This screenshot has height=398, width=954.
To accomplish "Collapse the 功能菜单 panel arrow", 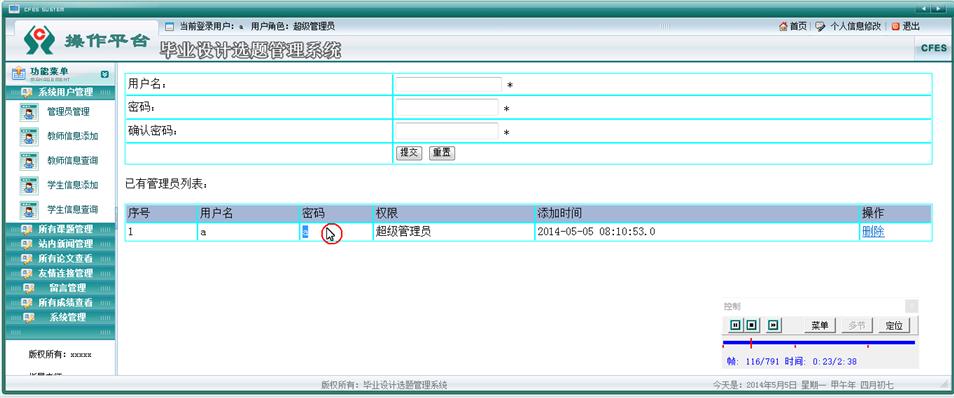I will [105, 74].
